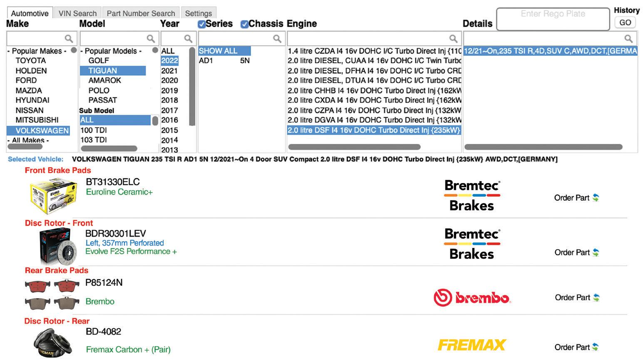Click the Model list horizontal scrollbar
The width and height of the screenshot is (644, 361).
109,148
